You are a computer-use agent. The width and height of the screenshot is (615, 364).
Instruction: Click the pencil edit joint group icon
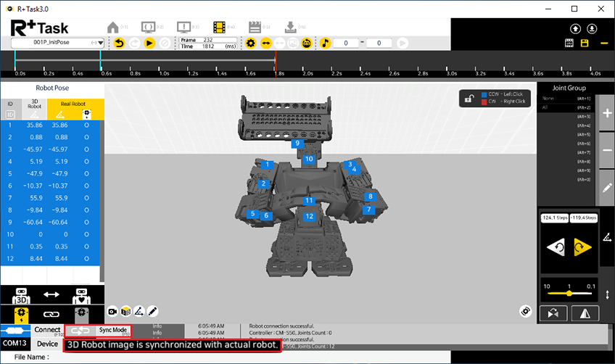pos(607,186)
